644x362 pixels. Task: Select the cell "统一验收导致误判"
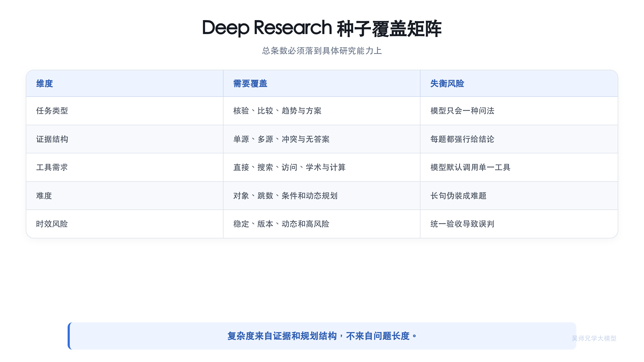point(519,224)
